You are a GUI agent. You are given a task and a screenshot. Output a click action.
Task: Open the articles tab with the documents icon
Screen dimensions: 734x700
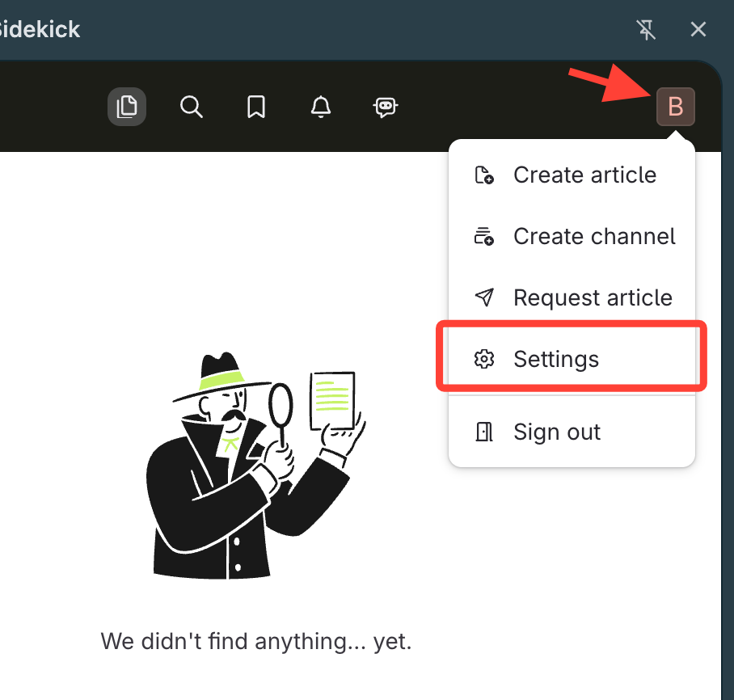point(127,107)
